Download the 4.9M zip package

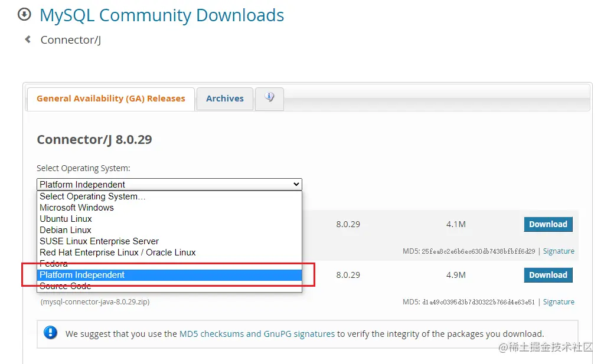click(x=548, y=275)
